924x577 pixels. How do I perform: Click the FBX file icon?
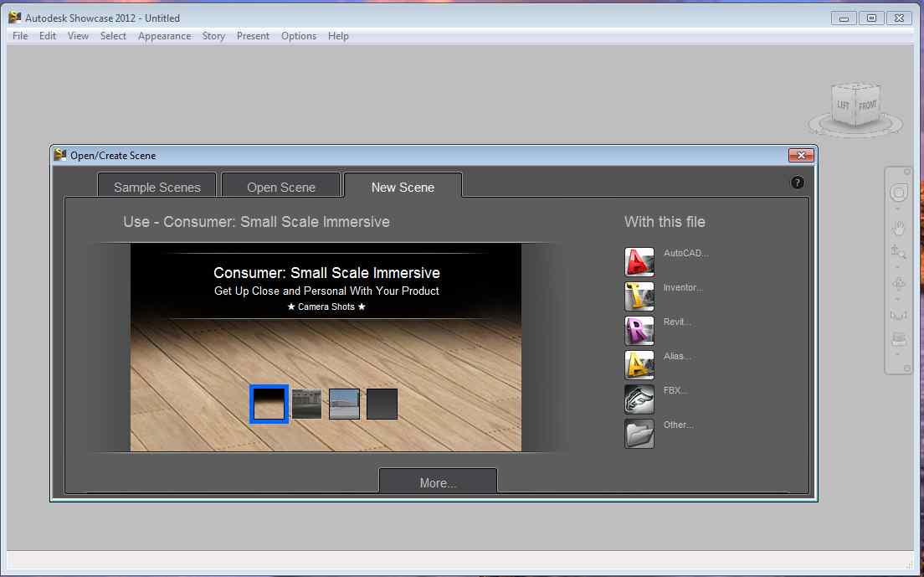(x=639, y=399)
